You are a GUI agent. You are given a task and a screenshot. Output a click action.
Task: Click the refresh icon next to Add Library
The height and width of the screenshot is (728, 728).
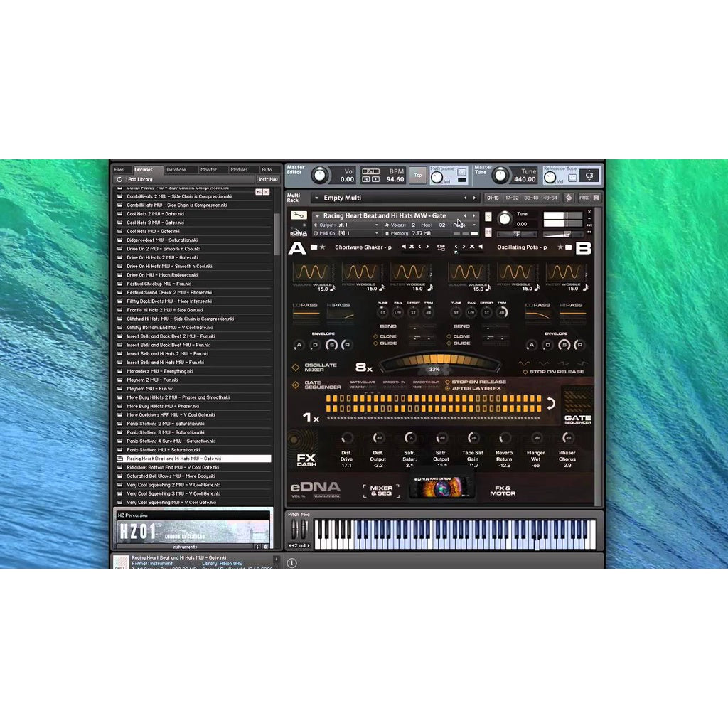[120, 179]
